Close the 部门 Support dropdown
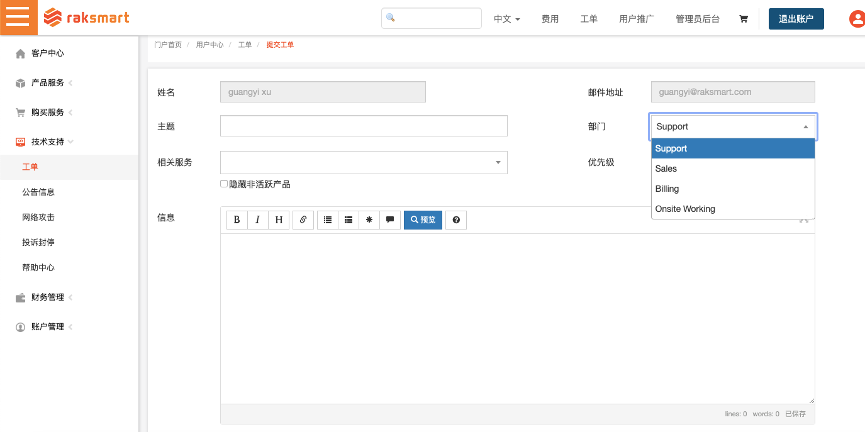The width and height of the screenshot is (866, 433). pyautogui.click(x=733, y=126)
